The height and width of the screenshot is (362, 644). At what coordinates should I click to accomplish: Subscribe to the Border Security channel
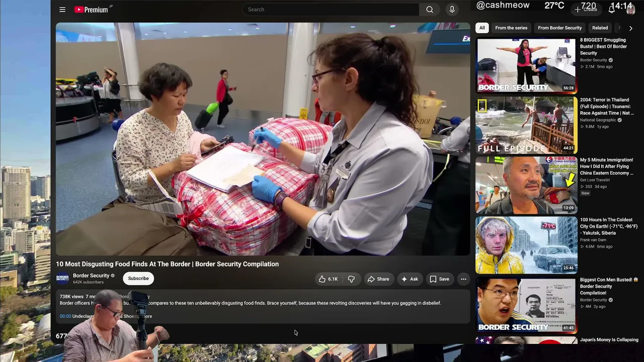(x=138, y=279)
